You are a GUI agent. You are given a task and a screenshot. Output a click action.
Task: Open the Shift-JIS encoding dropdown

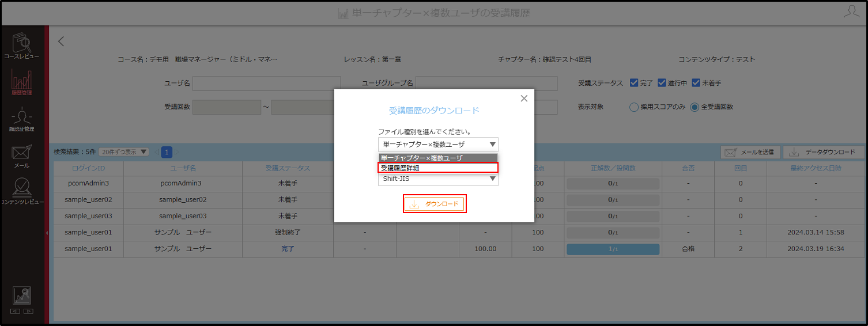click(x=438, y=179)
